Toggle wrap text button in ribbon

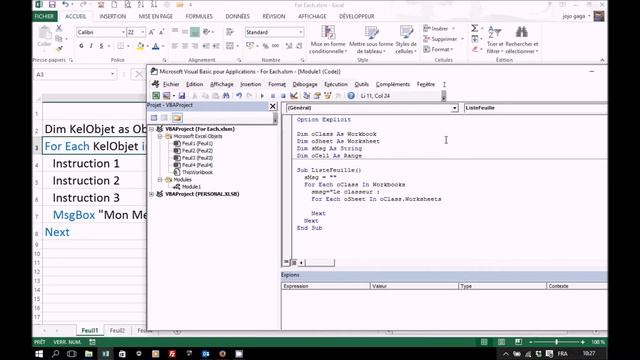[229, 32]
